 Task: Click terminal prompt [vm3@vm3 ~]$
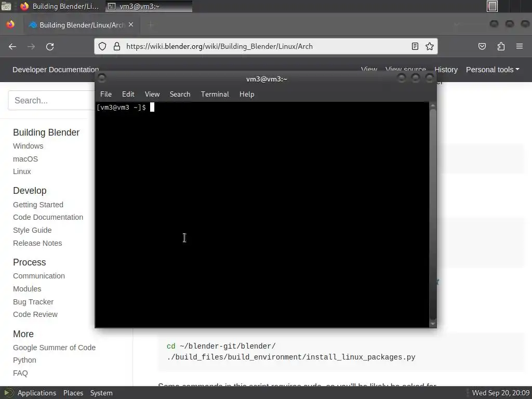click(x=121, y=107)
